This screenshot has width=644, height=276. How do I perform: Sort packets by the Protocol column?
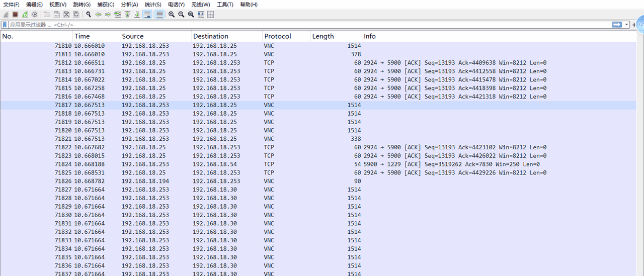278,36
